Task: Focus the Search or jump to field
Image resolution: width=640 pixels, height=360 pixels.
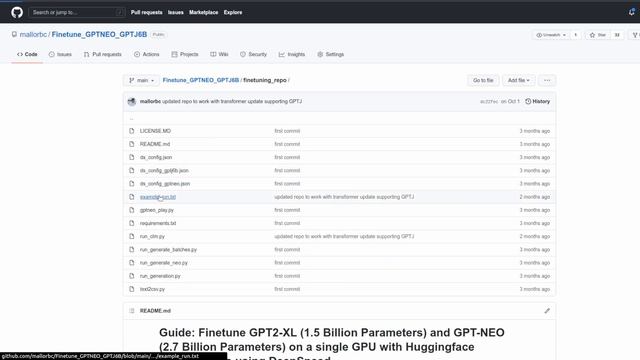Action: click(77, 12)
